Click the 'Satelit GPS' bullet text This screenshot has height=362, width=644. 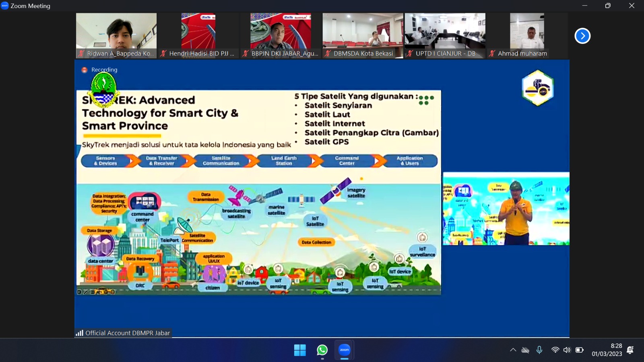pyautogui.click(x=326, y=142)
